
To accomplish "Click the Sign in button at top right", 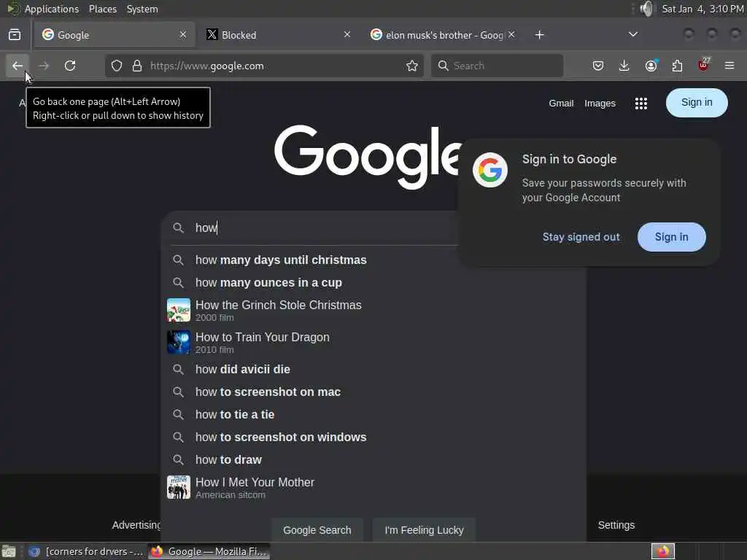I will (697, 102).
